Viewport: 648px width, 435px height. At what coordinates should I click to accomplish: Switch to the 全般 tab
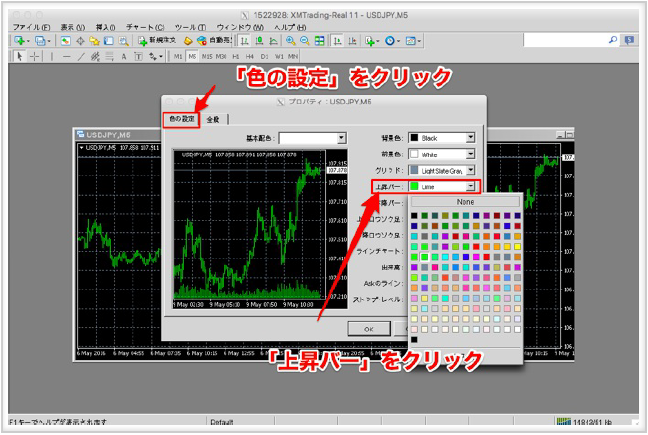[212, 120]
